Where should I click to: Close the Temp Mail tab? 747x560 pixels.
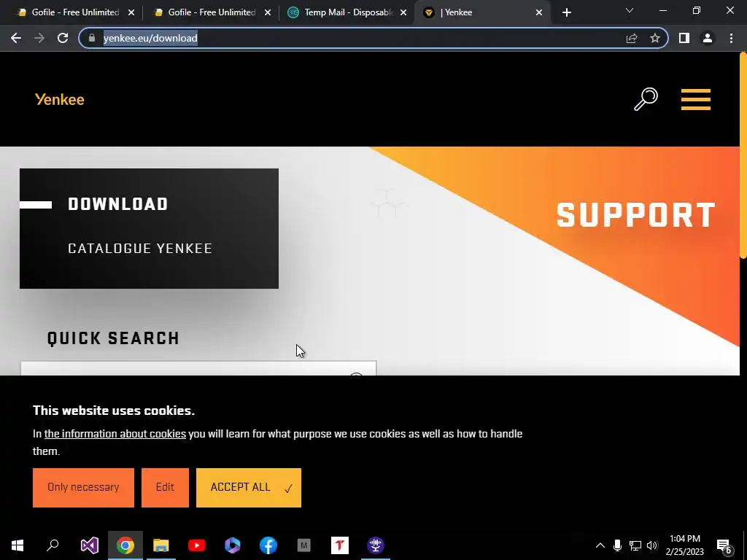coord(403,13)
